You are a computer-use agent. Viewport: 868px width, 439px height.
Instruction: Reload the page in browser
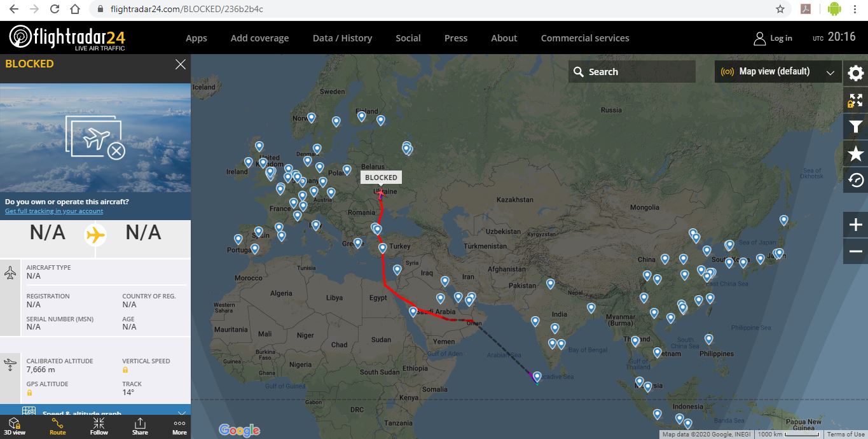coord(55,10)
